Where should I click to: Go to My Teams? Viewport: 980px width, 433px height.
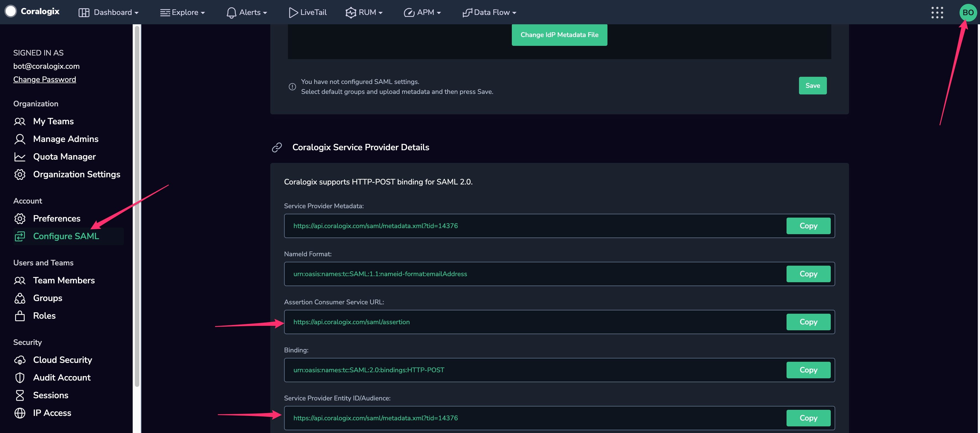pyautogui.click(x=53, y=121)
